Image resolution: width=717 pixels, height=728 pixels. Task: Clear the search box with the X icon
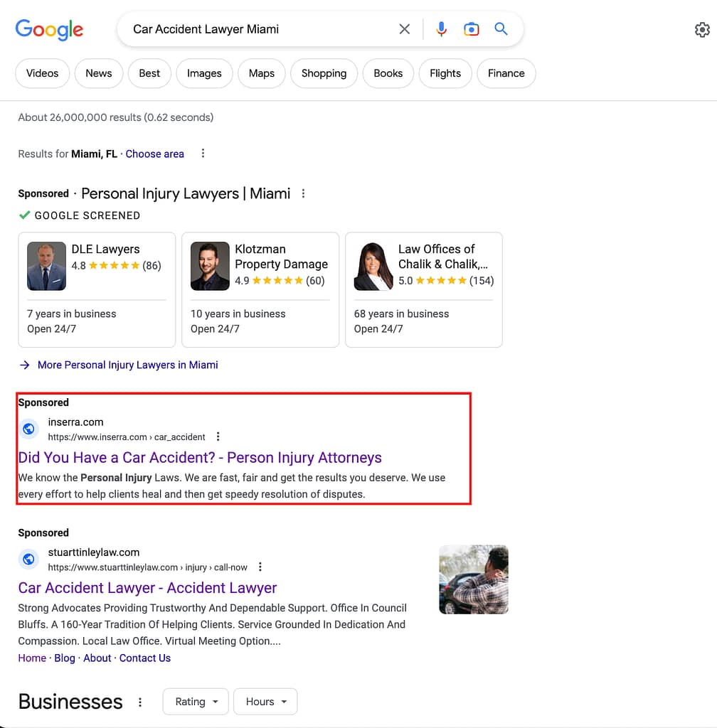(x=405, y=29)
